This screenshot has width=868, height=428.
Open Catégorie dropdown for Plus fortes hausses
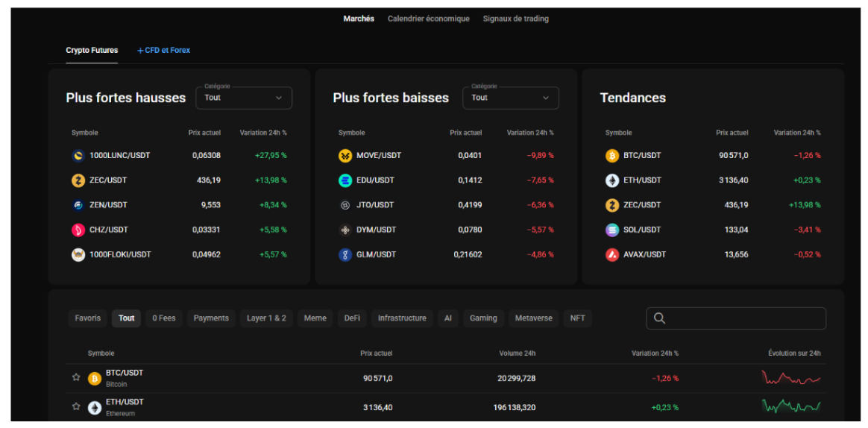point(244,98)
